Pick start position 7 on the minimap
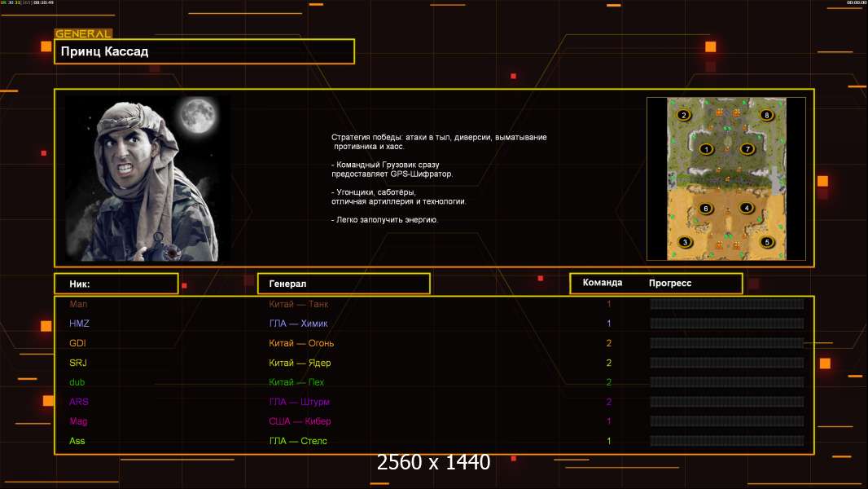 pyautogui.click(x=747, y=149)
